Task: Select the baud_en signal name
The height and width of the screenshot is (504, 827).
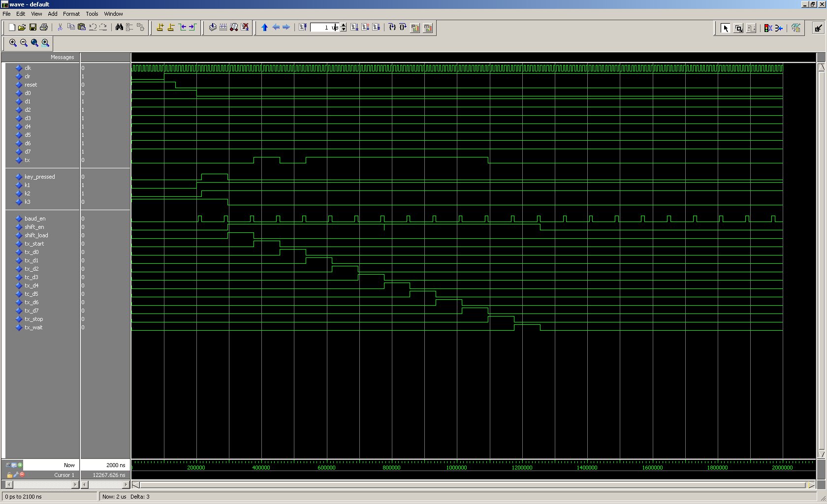Action: (34, 219)
